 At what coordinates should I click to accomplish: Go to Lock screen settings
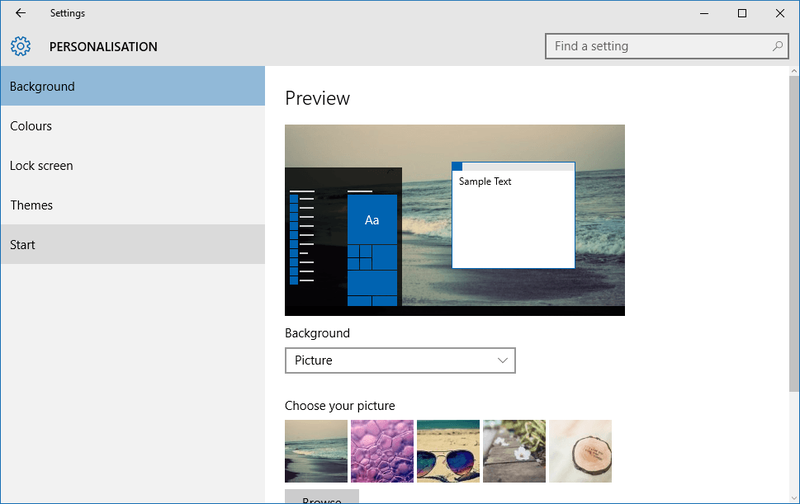click(x=133, y=165)
